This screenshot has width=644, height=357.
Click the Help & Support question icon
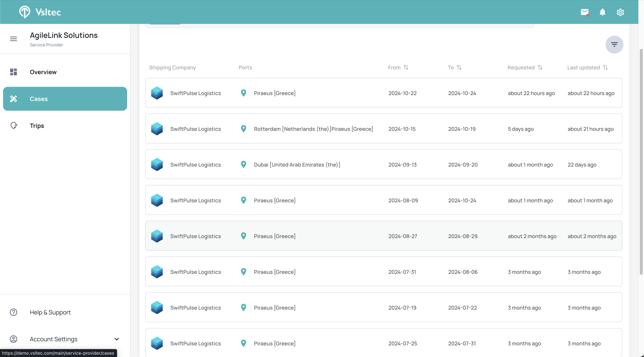click(13, 312)
